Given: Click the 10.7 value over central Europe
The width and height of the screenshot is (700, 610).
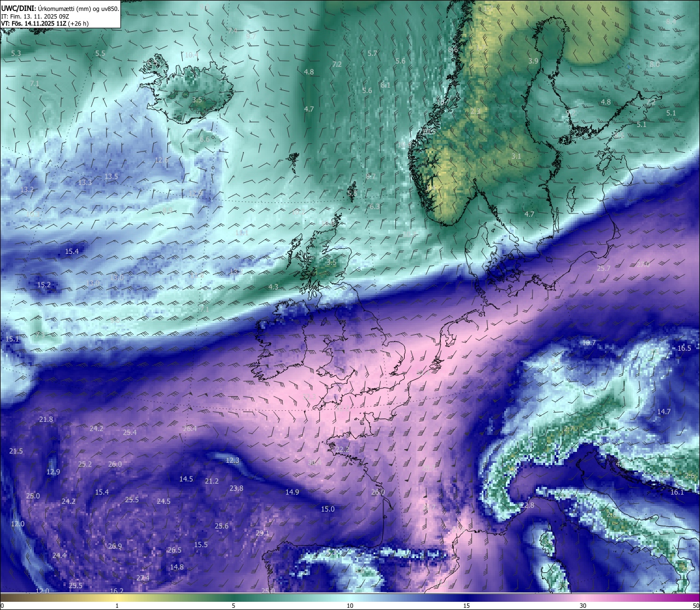Looking at the screenshot, I should tap(588, 342).
